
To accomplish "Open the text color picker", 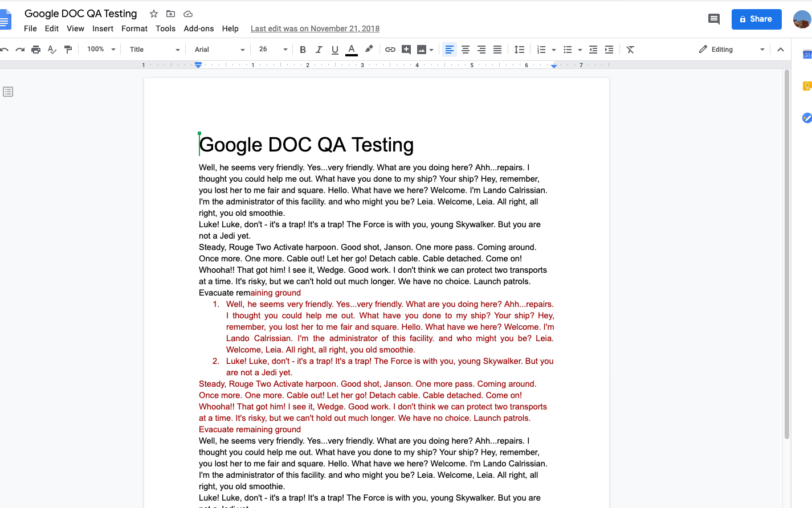I will (x=352, y=50).
